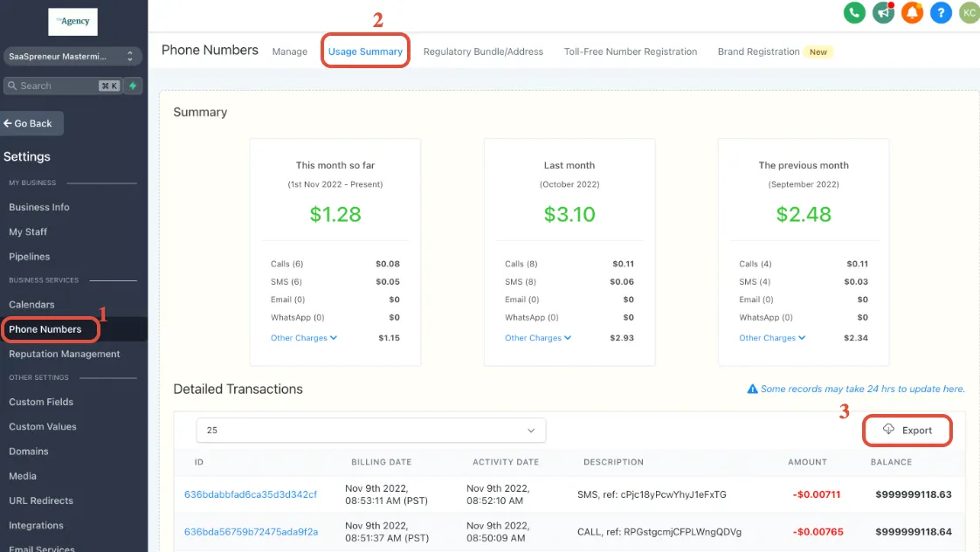Image resolution: width=980 pixels, height=552 pixels.
Task: Switch to the Manage tab
Action: 289,52
